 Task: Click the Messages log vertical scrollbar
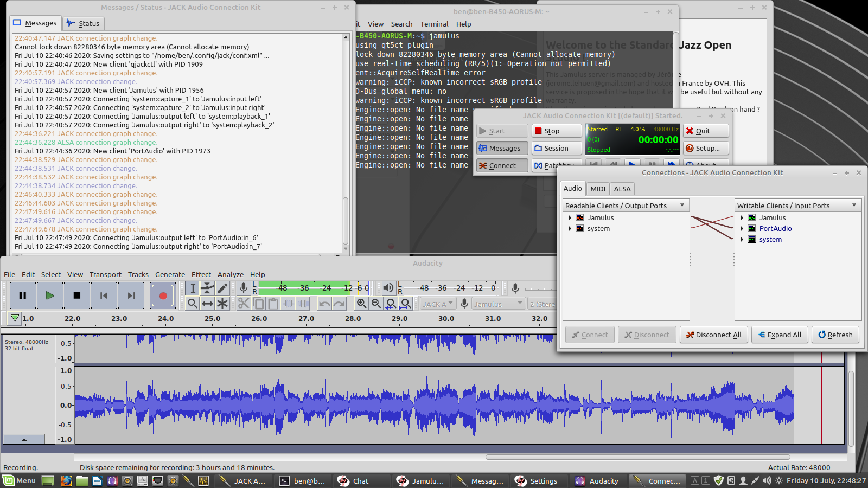point(346,220)
